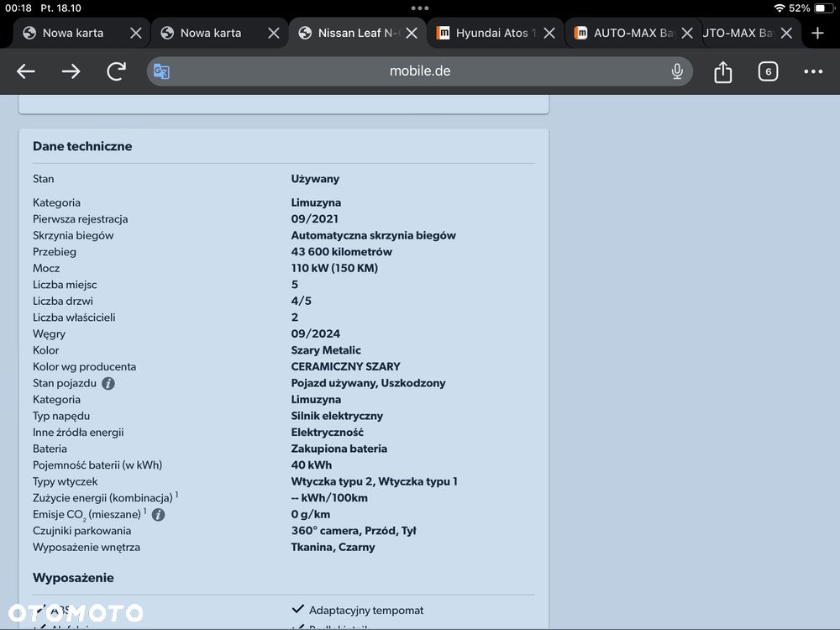Select the Wyposażenie heading
The image size is (840, 630).
point(73,578)
